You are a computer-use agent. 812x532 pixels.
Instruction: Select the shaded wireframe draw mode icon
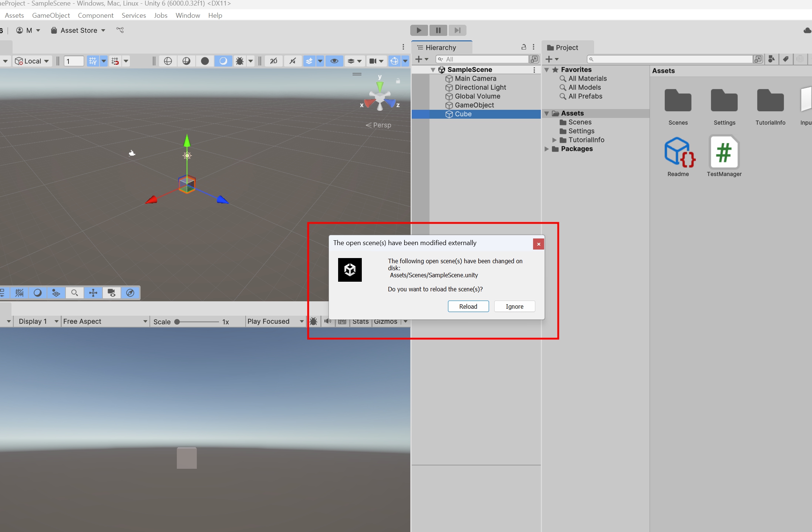coord(186,61)
